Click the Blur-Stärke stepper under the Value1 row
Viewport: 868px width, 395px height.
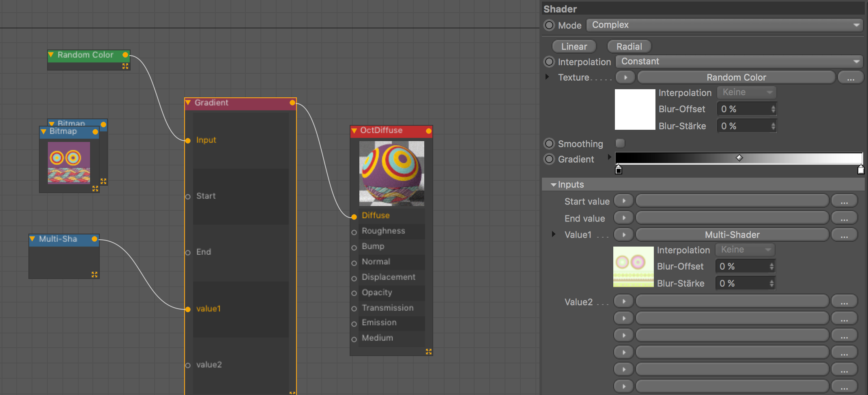[x=771, y=283]
